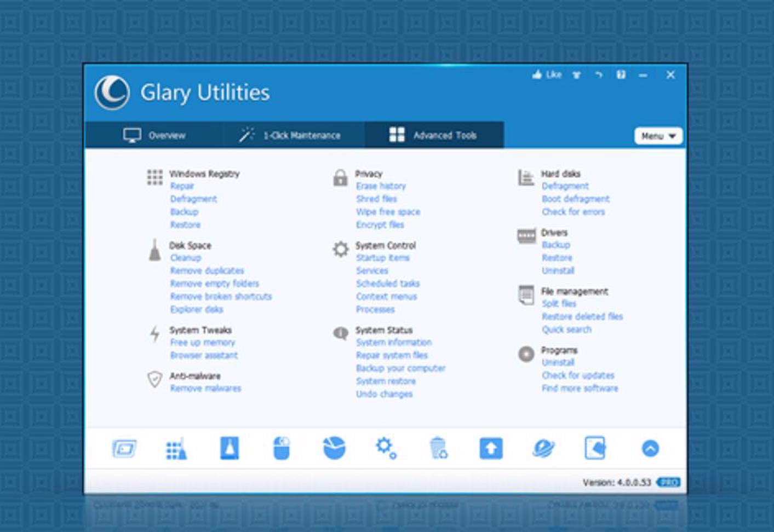
Task: Open the disk cleaner icon in bottom toolbar
Action: click(x=124, y=449)
